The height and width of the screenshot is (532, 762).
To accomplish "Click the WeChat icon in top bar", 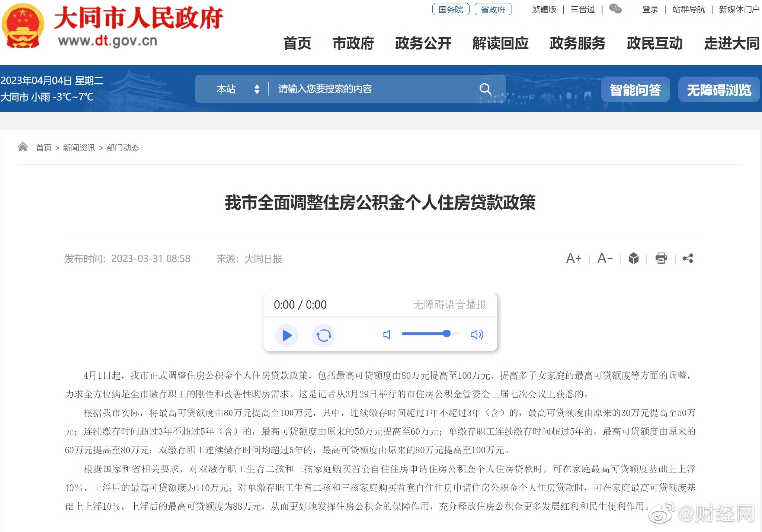I will click(x=615, y=9).
